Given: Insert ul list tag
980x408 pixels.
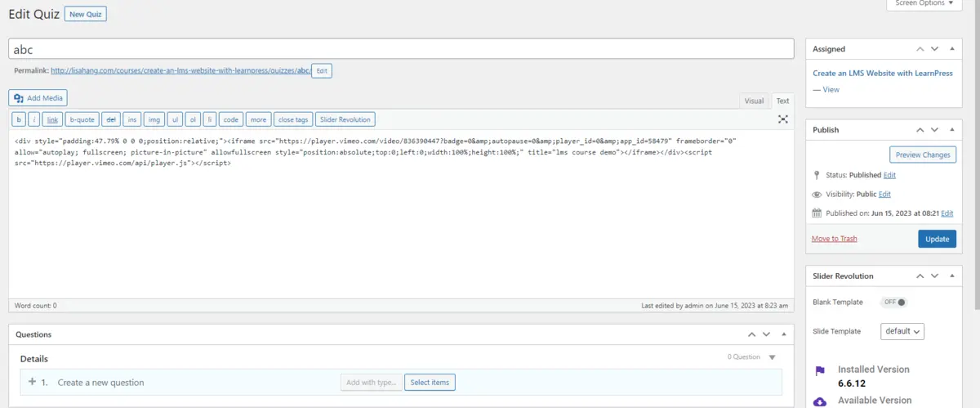Looking at the screenshot, I should (174, 119).
